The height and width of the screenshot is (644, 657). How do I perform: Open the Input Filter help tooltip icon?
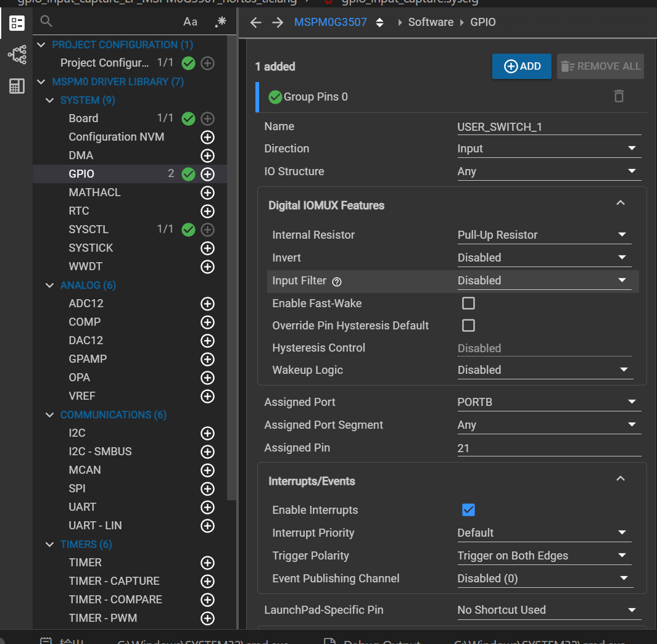(x=336, y=281)
